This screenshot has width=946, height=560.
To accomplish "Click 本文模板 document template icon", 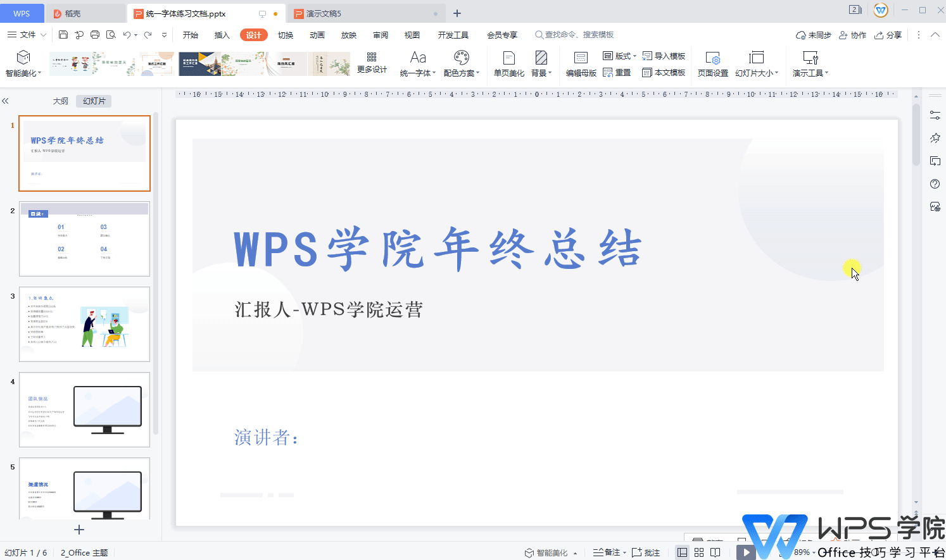I will coord(664,73).
